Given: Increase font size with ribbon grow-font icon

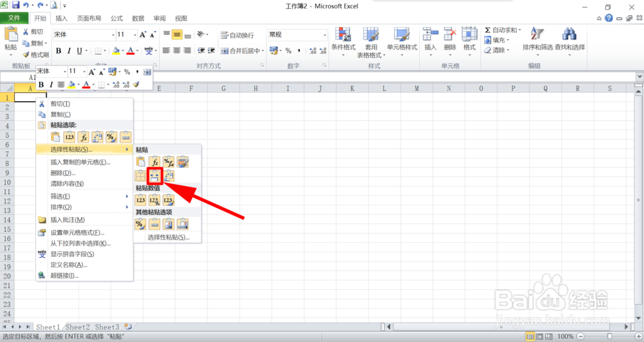Looking at the screenshot, I should tap(142, 35).
